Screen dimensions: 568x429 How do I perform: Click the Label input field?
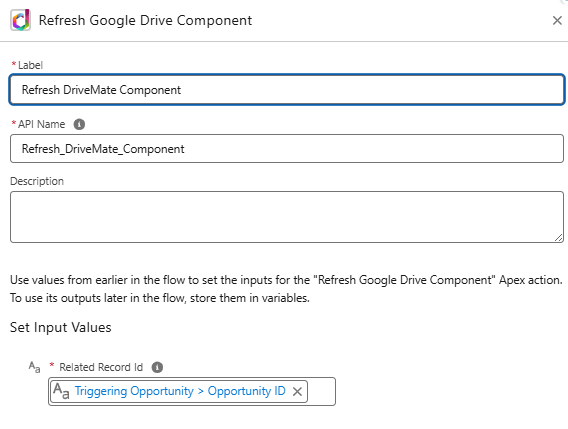pos(287,90)
